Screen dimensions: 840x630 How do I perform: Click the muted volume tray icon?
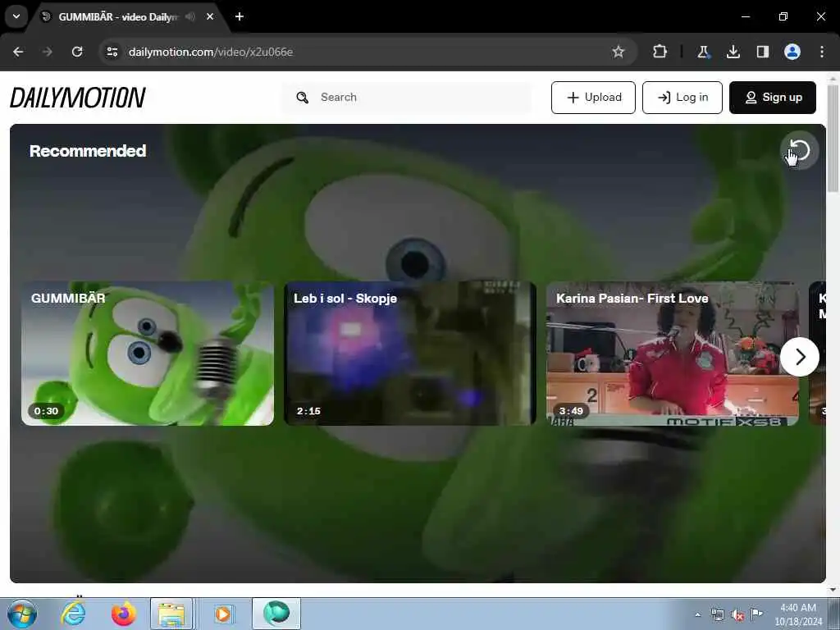point(737,615)
